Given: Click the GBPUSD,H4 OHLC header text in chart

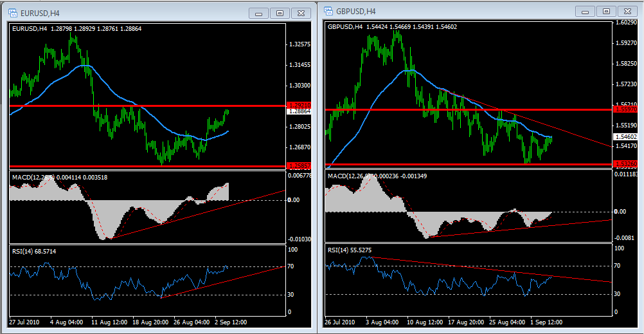Looking at the screenshot, I should click(x=392, y=27).
